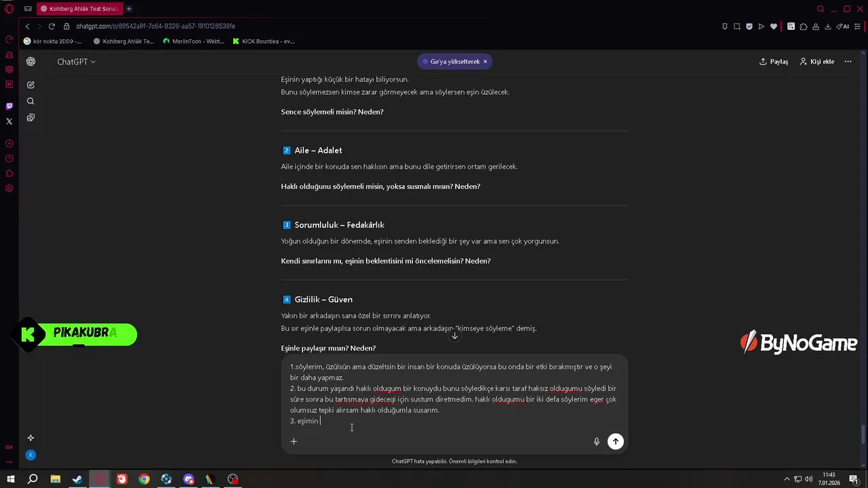Dismiss the Go'ya yükselterek banner
868x488 pixels.
click(x=486, y=62)
